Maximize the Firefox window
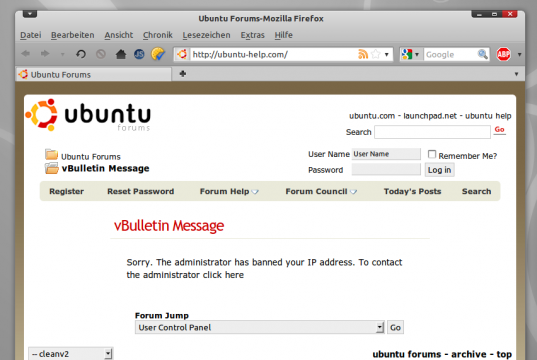This screenshot has height=360, width=537. point(494,14)
